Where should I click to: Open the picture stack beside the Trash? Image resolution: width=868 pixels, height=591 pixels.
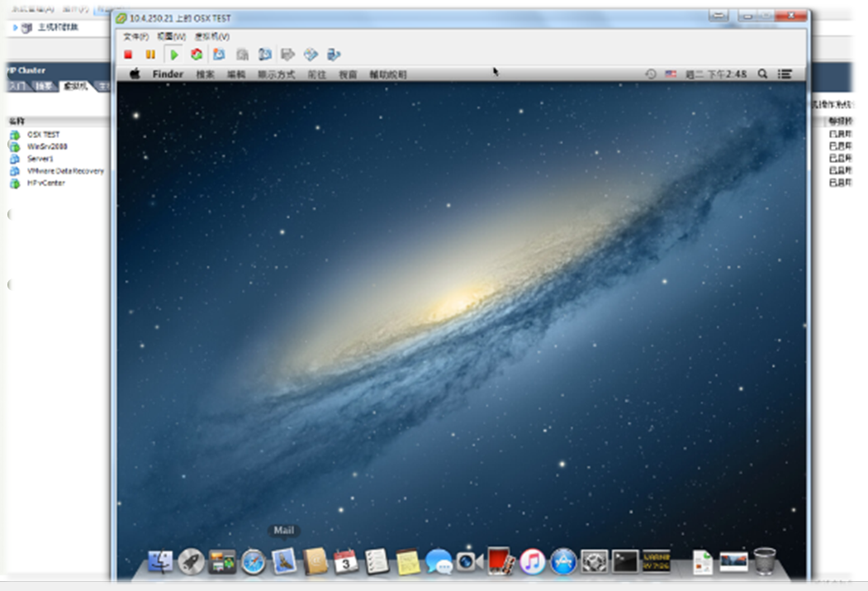(x=733, y=561)
